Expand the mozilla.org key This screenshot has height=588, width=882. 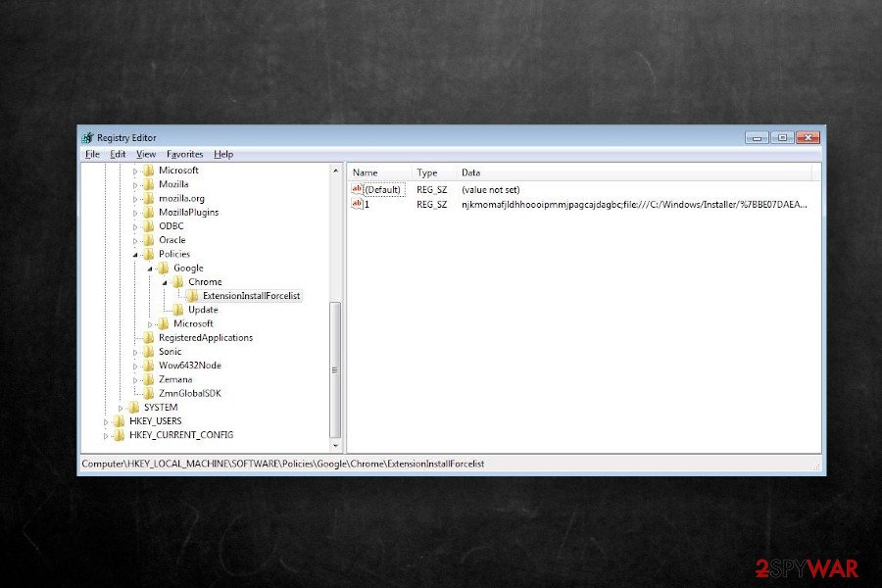135,199
